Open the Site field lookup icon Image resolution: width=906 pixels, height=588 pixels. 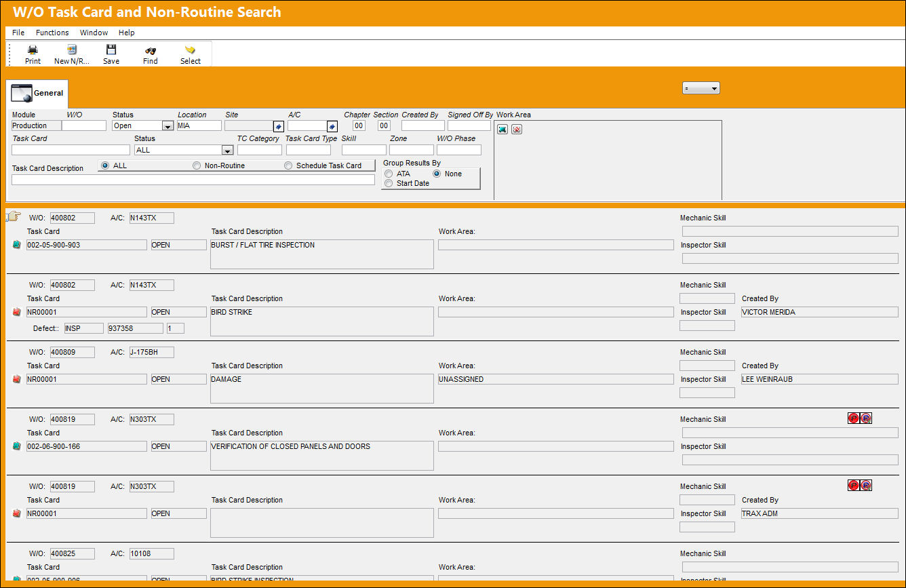tap(278, 126)
